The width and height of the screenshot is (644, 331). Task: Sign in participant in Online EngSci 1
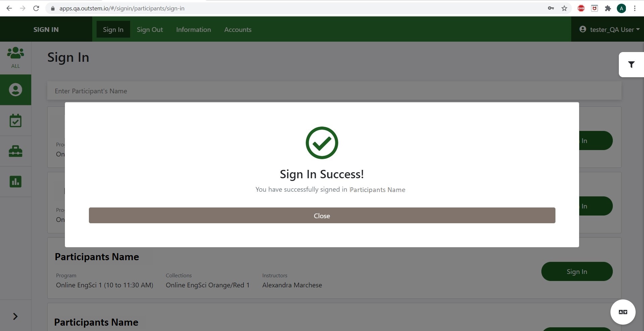tap(577, 271)
